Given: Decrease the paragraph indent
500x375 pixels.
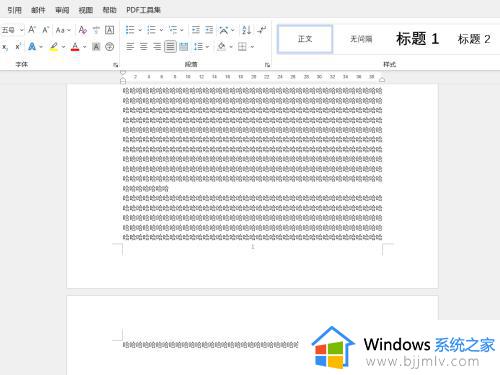Looking at the screenshot, I should (196, 30).
